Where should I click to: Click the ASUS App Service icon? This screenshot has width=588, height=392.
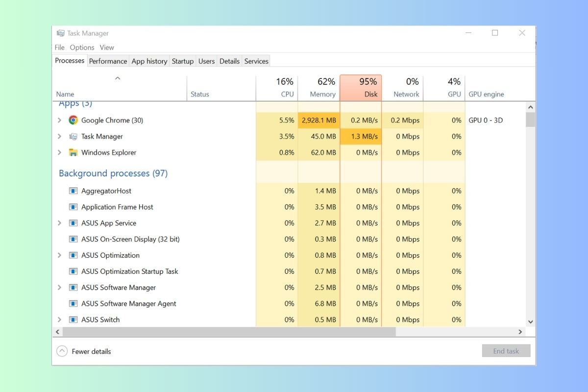pyautogui.click(x=73, y=223)
